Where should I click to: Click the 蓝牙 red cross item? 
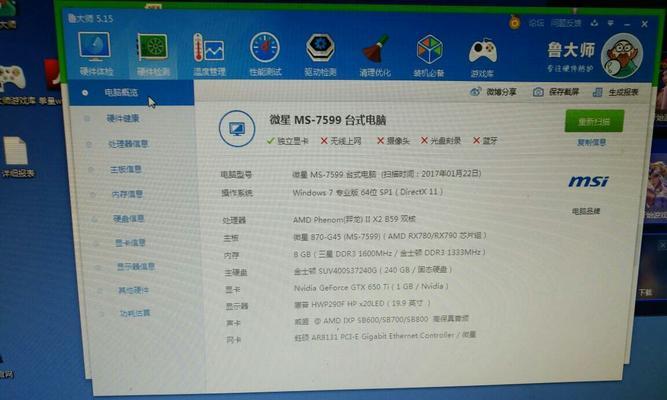pos(485,140)
